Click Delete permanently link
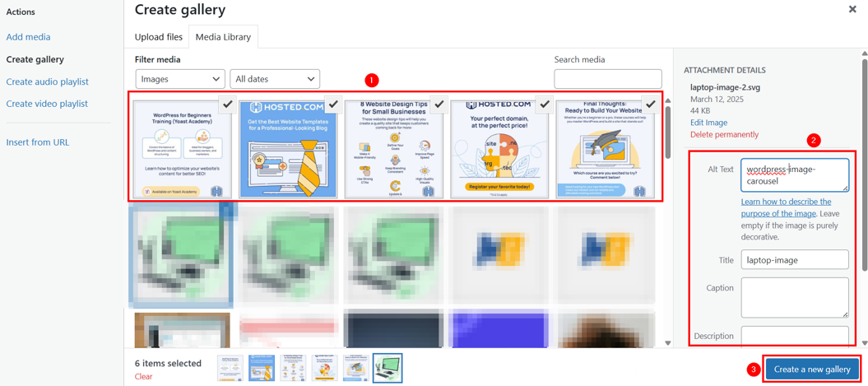 (x=725, y=135)
